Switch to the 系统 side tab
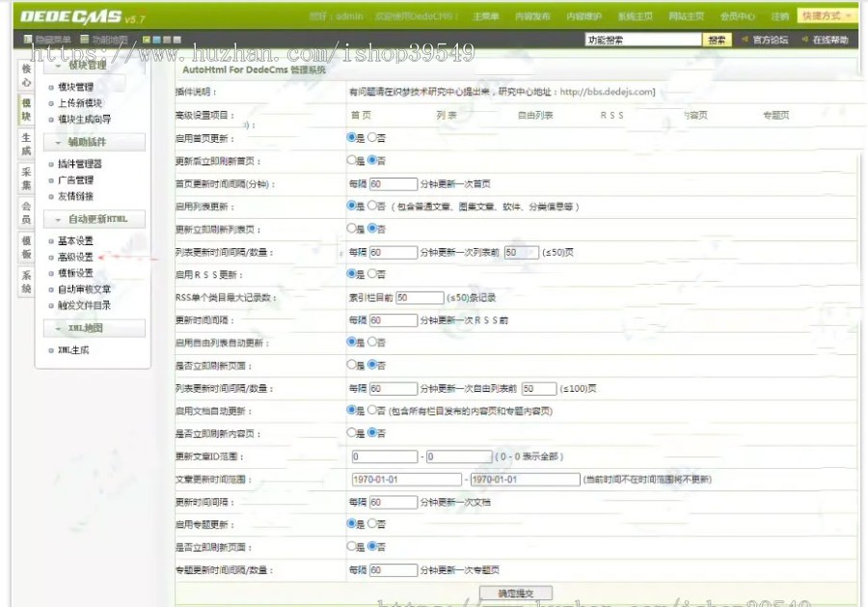Viewport: 868px width, 607px height. click(x=26, y=282)
